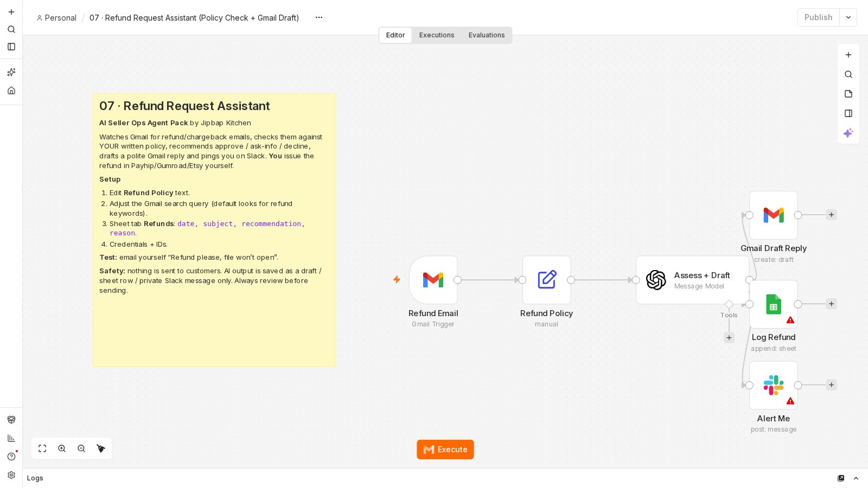Switch to the Executions tab
Image resolution: width=868 pixels, height=488 pixels.
(437, 35)
